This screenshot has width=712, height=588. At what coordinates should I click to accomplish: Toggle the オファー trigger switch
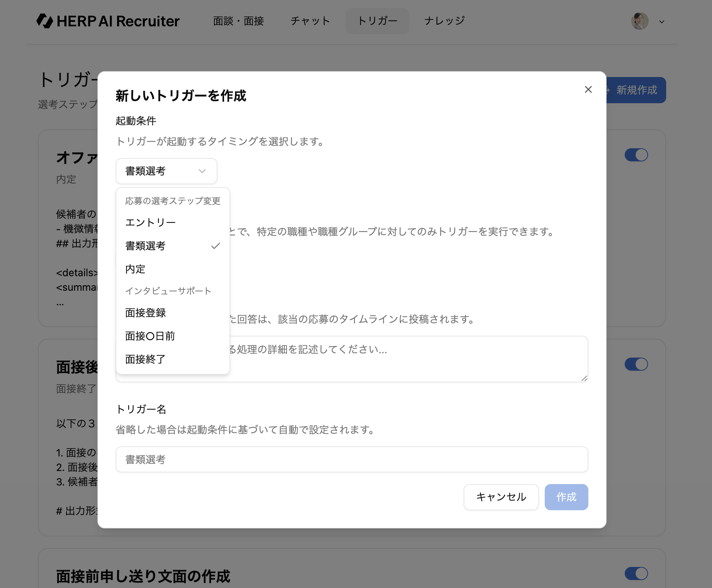point(636,155)
